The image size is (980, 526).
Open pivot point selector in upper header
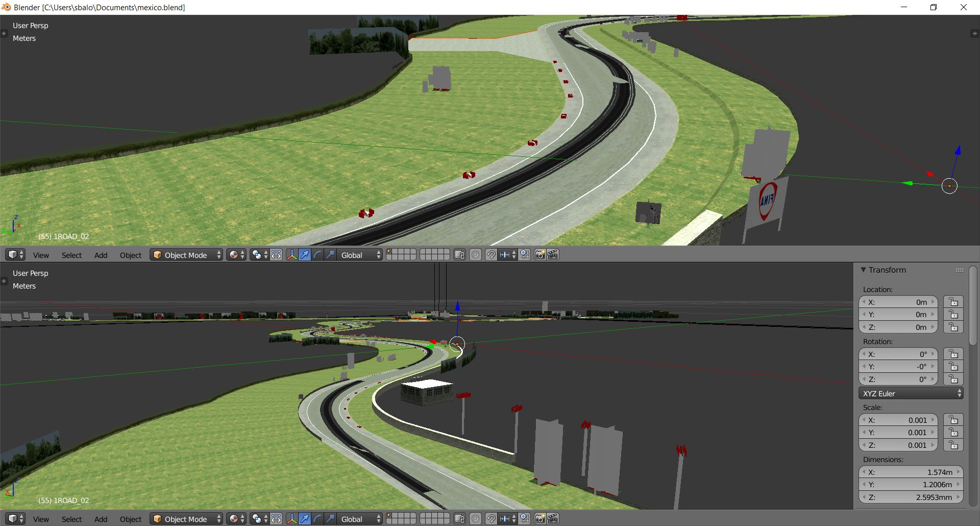[260, 255]
